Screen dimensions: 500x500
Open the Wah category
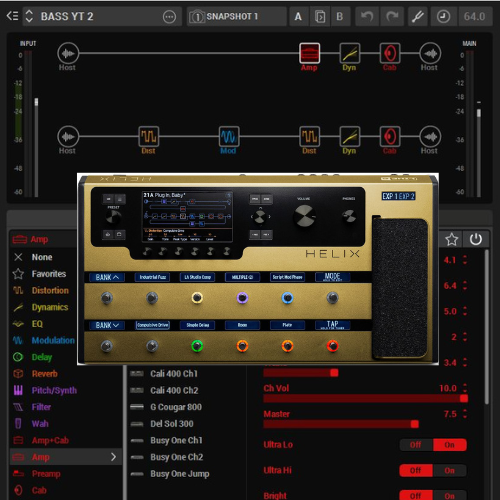[40, 424]
